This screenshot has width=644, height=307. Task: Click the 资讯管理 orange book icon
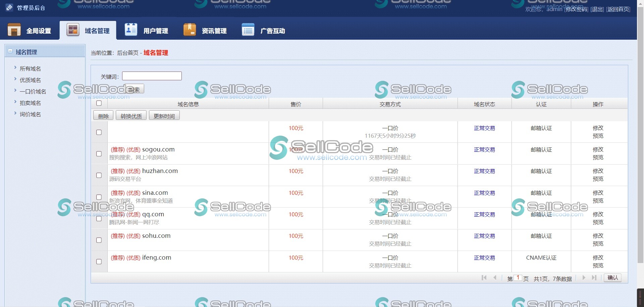pyautogui.click(x=190, y=30)
